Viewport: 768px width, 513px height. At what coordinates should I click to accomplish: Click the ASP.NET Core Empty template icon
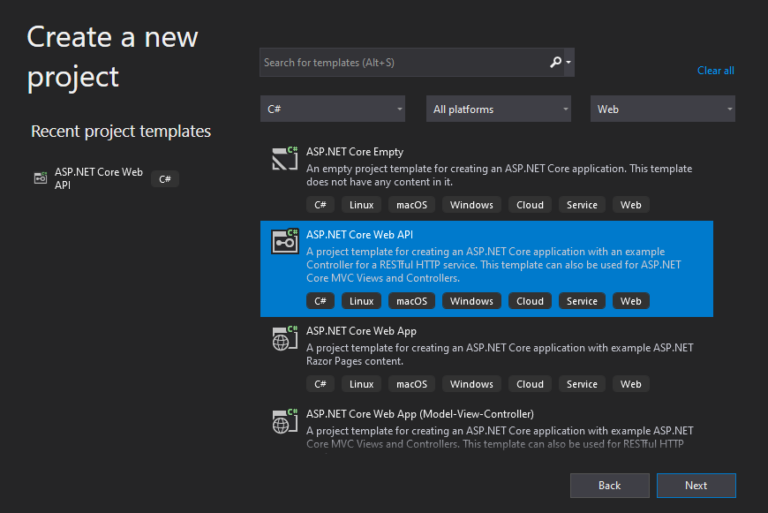285,159
